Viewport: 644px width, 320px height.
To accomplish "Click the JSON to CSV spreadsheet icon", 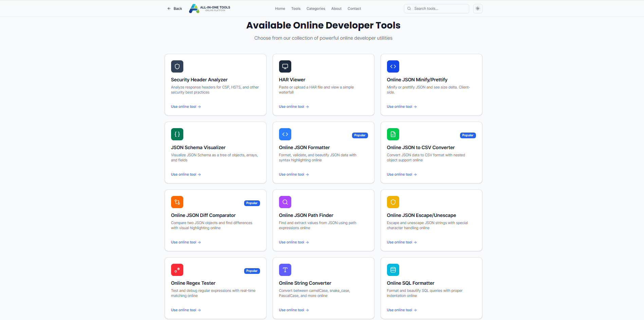I will click(x=393, y=134).
